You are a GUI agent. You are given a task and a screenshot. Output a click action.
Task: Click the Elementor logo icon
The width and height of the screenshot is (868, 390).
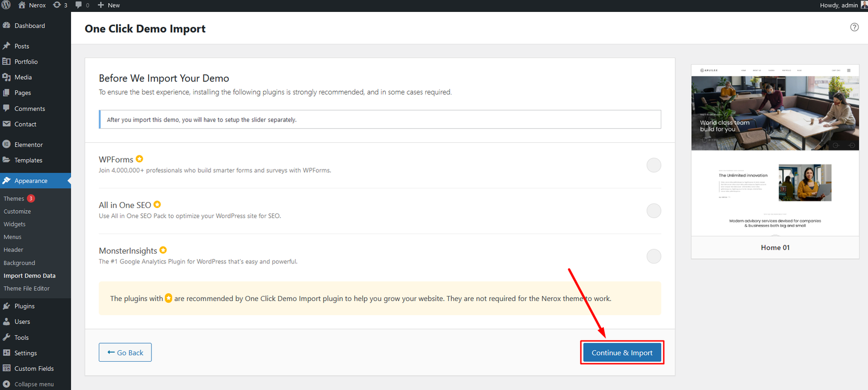pyautogui.click(x=7, y=144)
